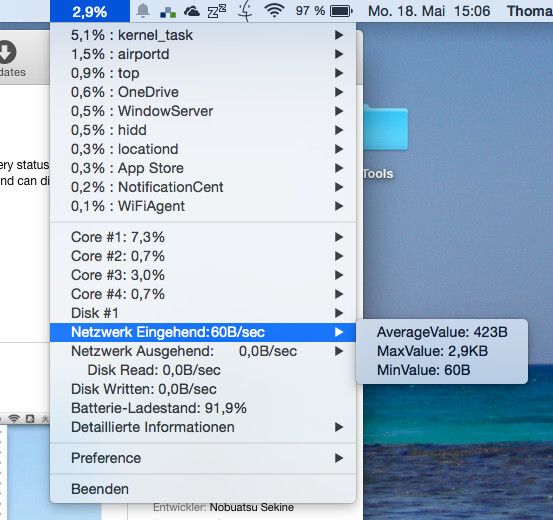Screen dimensions: 553x520
Task: Expand submenu arrow for App Store process
Action: pyautogui.click(x=339, y=168)
